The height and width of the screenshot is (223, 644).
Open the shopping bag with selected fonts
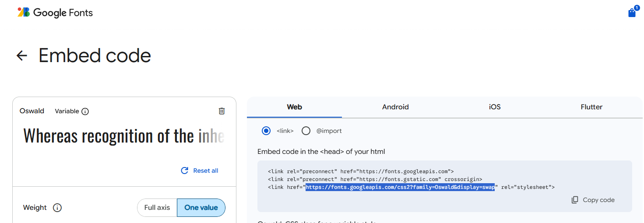tap(632, 13)
